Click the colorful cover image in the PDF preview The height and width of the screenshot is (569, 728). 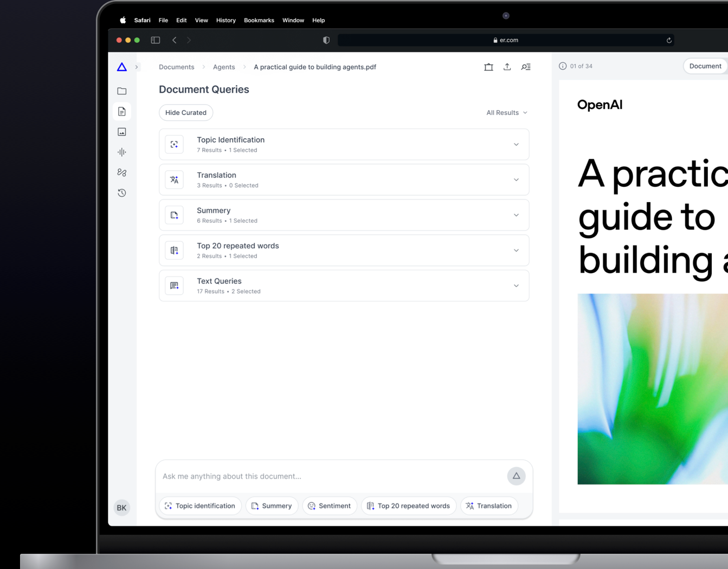click(653, 389)
